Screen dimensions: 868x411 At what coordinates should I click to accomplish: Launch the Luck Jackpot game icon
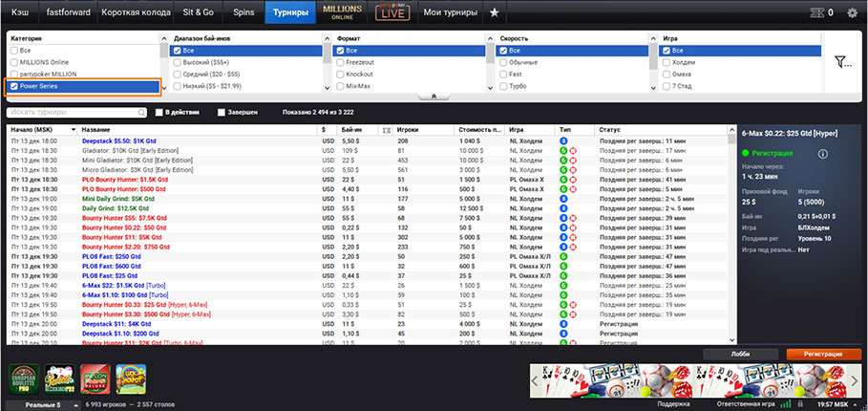pyautogui.click(x=131, y=379)
